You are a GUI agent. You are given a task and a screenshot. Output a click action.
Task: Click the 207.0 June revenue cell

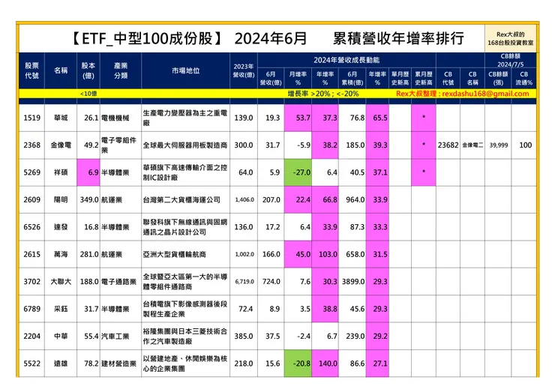click(271, 199)
